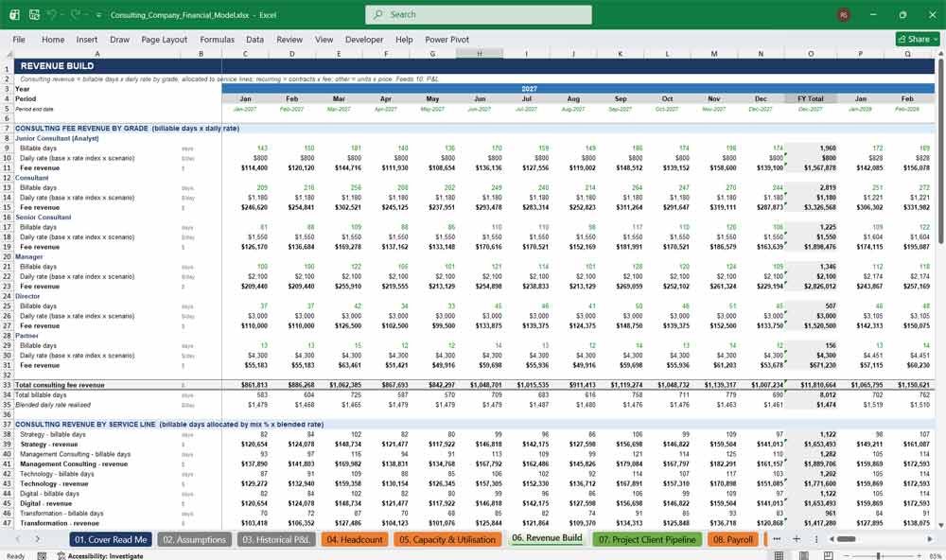The width and height of the screenshot is (946, 560).
Task: Open 05. Capacity & Utilisation sheet
Action: click(447, 539)
